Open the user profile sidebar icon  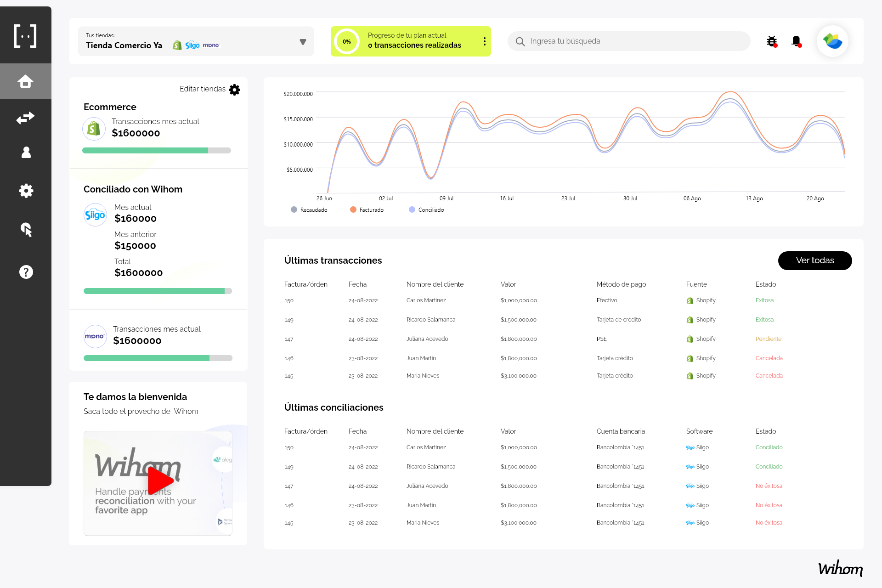tap(26, 153)
